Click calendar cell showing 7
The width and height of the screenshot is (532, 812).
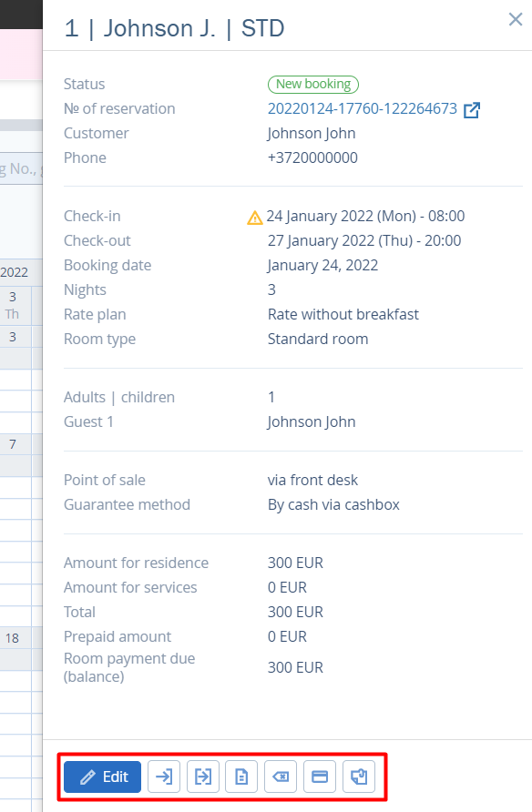click(x=13, y=444)
